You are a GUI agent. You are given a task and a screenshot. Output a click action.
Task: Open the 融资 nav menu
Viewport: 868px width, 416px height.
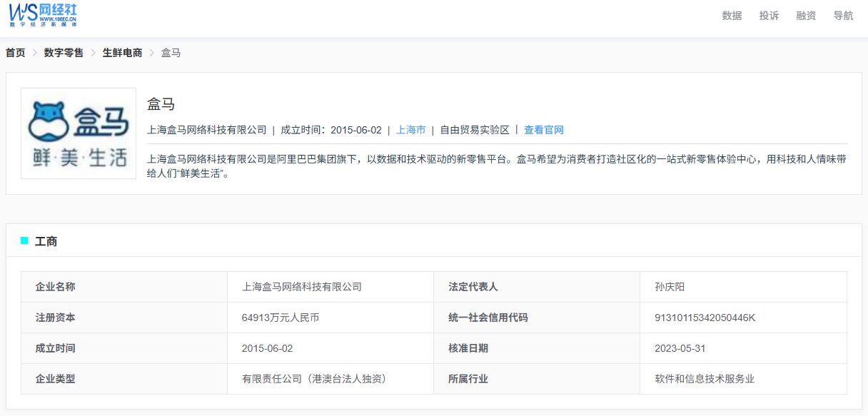tap(806, 16)
